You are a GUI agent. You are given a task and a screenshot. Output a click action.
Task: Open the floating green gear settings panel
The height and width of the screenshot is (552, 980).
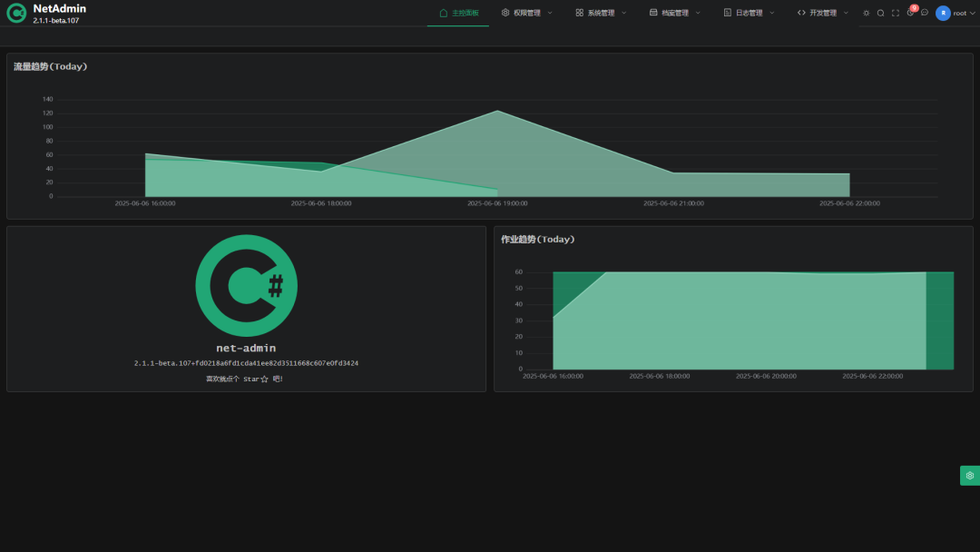click(968, 475)
